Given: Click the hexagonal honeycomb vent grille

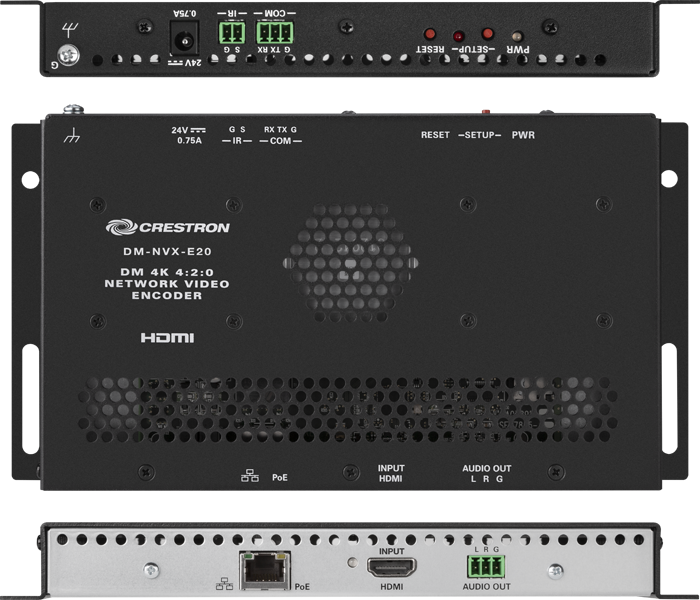Looking at the screenshot, I should click(349, 254).
